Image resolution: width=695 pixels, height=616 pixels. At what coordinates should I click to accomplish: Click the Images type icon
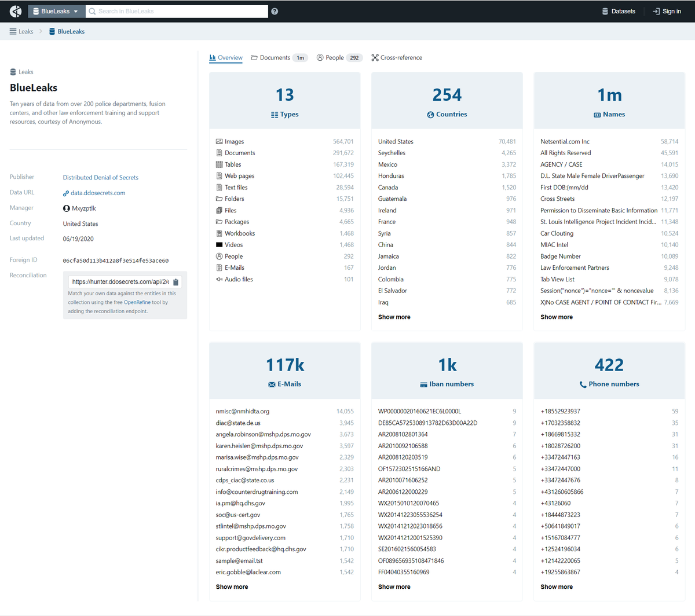pyautogui.click(x=220, y=141)
